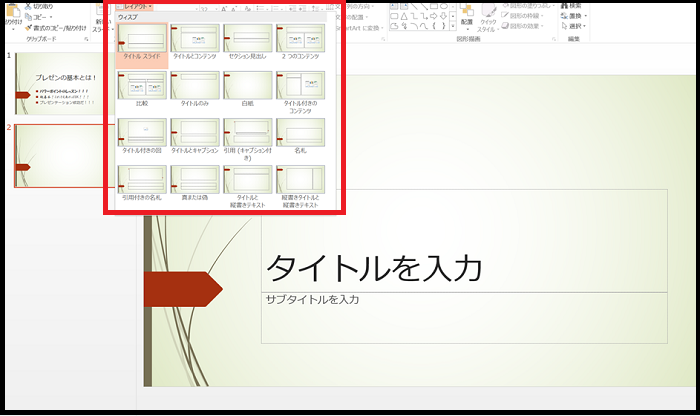This screenshot has width=700, height=416.
Task: Open クイック スタイル Quick Styles gallery
Action: [x=487, y=17]
